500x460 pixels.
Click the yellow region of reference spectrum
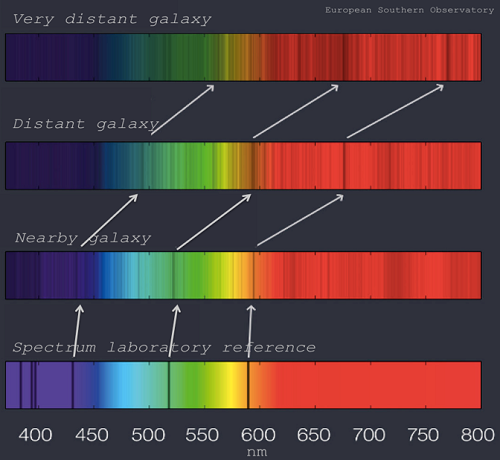232,385
